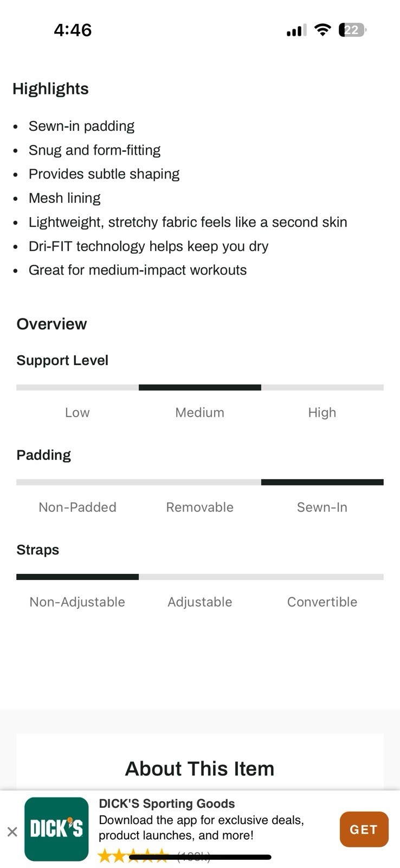The height and width of the screenshot is (868, 400).
Task: Tap the Non-Adjustable straps option
Action: 78,602
